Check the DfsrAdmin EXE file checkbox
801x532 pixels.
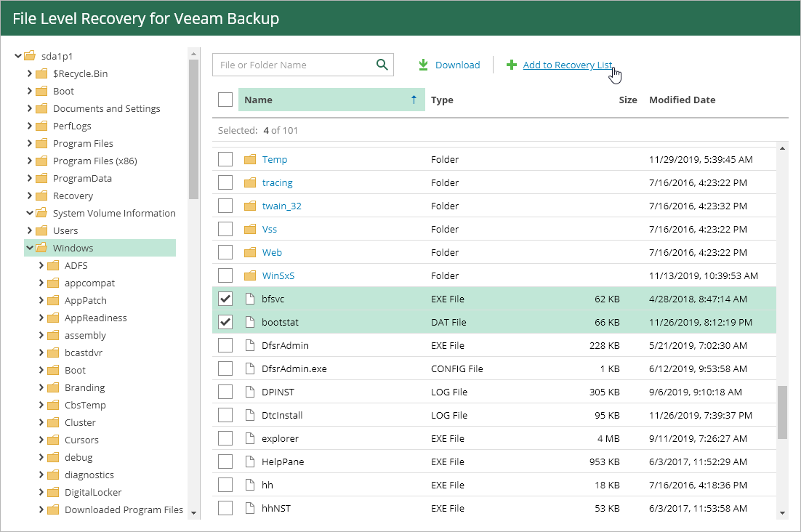pos(225,345)
